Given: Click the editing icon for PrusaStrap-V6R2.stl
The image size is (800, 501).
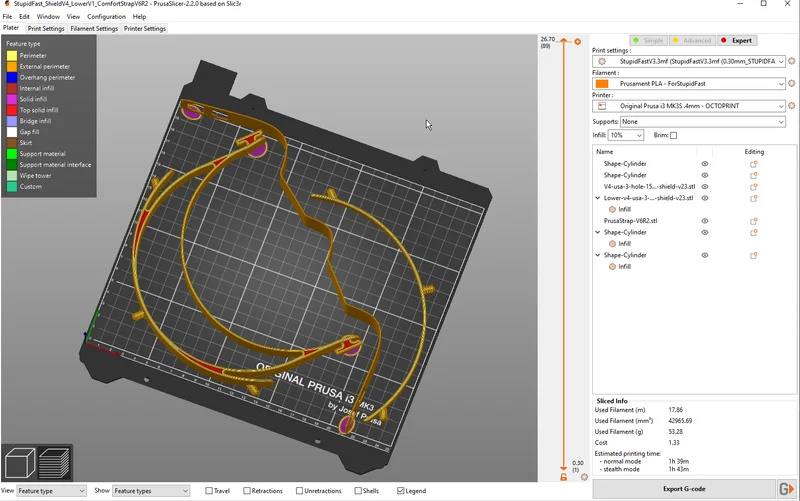Looking at the screenshot, I should pyautogui.click(x=753, y=221).
